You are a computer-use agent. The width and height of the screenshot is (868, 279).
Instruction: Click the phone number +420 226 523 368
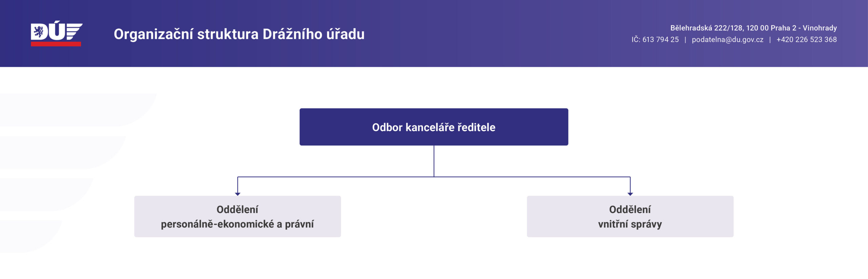coord(806,40)
